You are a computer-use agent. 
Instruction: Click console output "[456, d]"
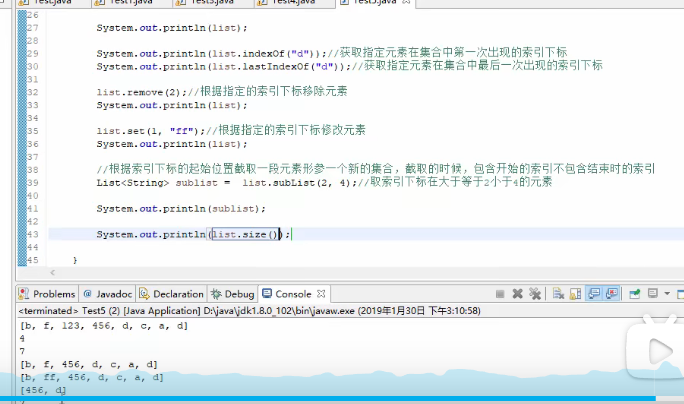point(43,390)
